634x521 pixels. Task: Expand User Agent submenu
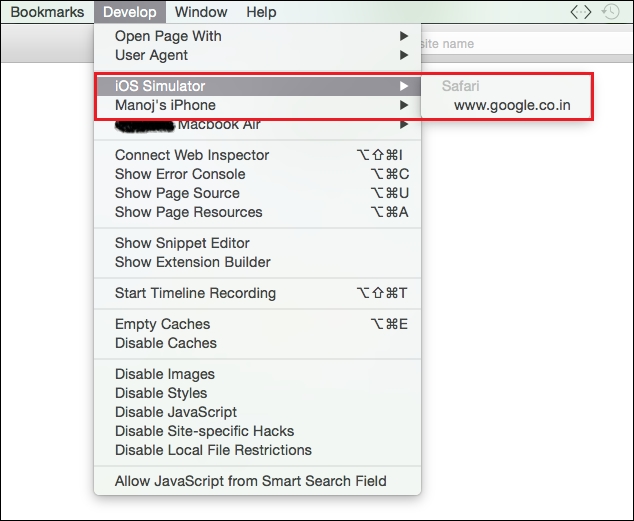pos(257,55)
